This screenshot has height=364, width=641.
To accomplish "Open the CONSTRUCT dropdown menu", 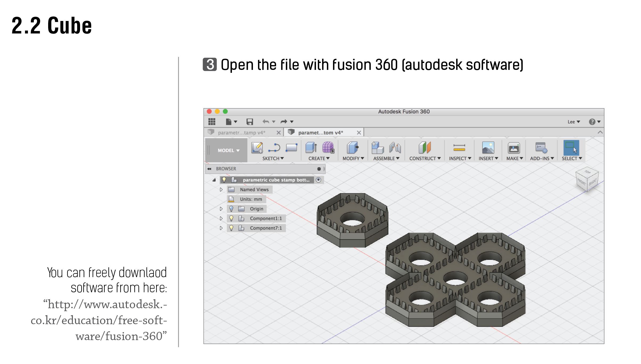I will click(x=425, y=158).
